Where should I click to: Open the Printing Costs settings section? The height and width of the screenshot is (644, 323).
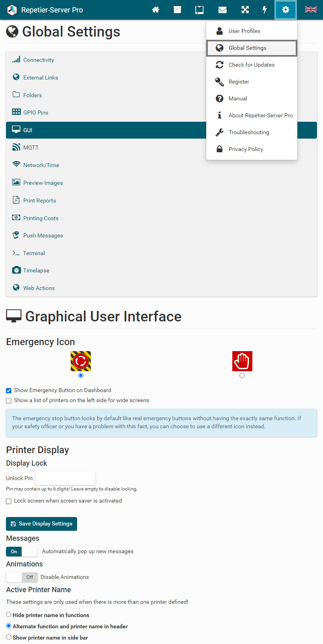click(41, 218)
